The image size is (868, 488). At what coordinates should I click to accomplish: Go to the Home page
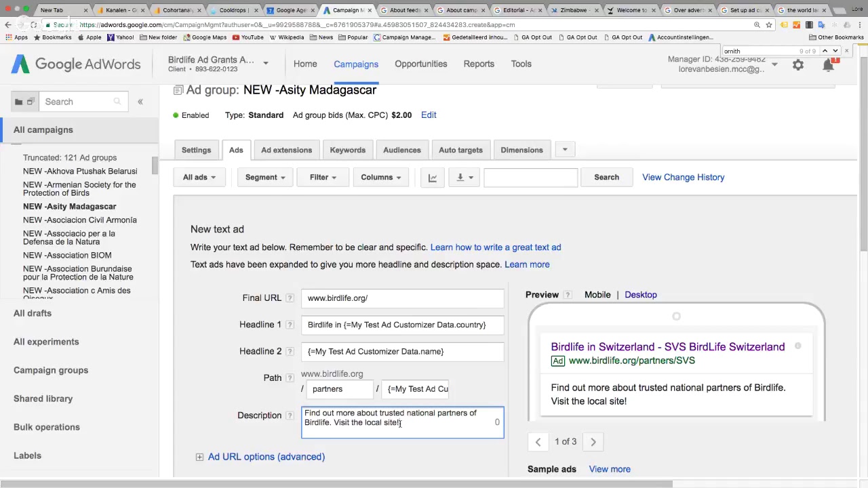305,64
